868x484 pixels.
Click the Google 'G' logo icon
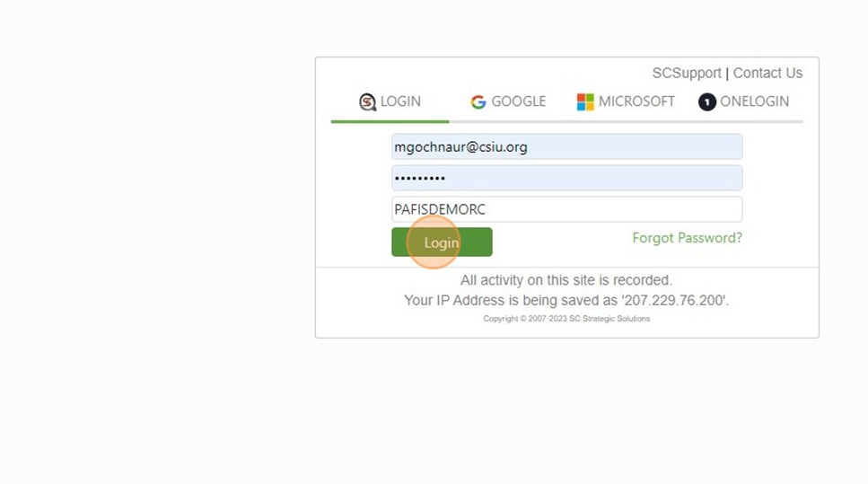pos(478,101)
